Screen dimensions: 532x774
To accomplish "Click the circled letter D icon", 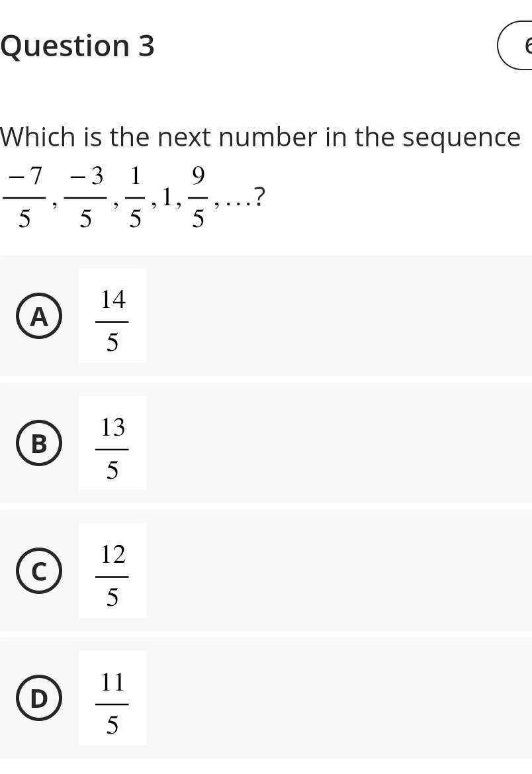I will (38, 699).
